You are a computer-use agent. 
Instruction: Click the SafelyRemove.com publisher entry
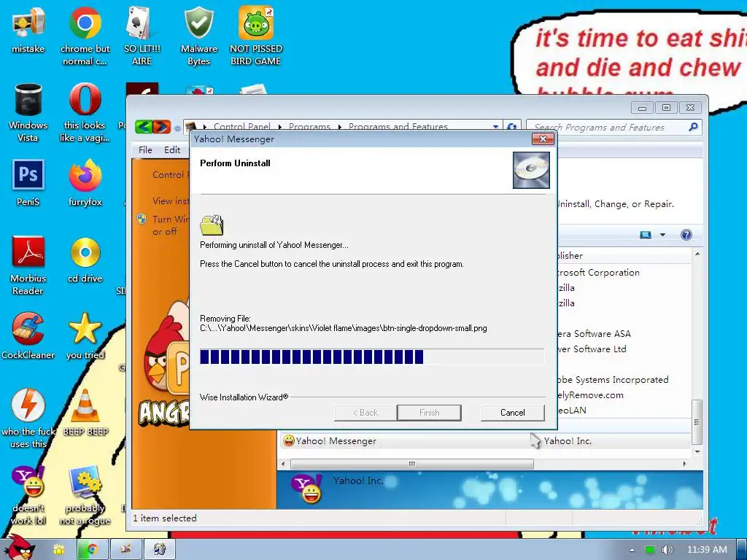click(x=590, y=394)
